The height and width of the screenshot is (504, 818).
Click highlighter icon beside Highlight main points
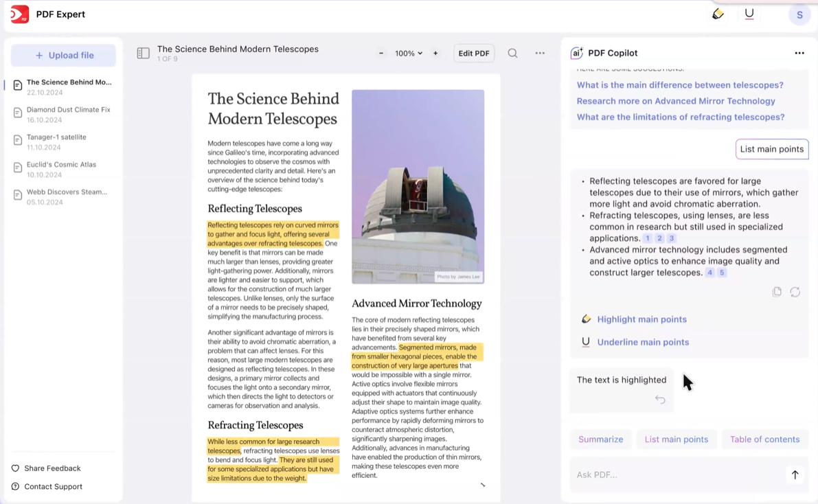pyautogui.click(x=586, y=319)
